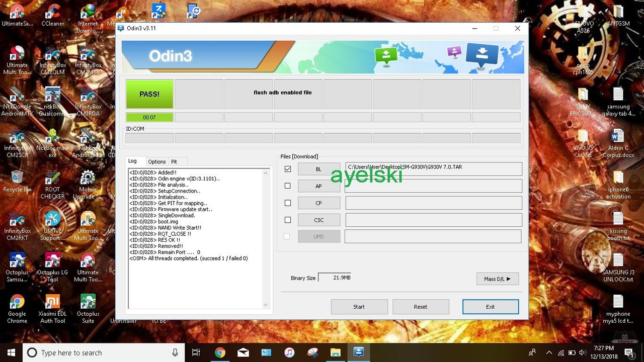Open the Recycle Bin icon
644x362 pixels.
[17, 182]
